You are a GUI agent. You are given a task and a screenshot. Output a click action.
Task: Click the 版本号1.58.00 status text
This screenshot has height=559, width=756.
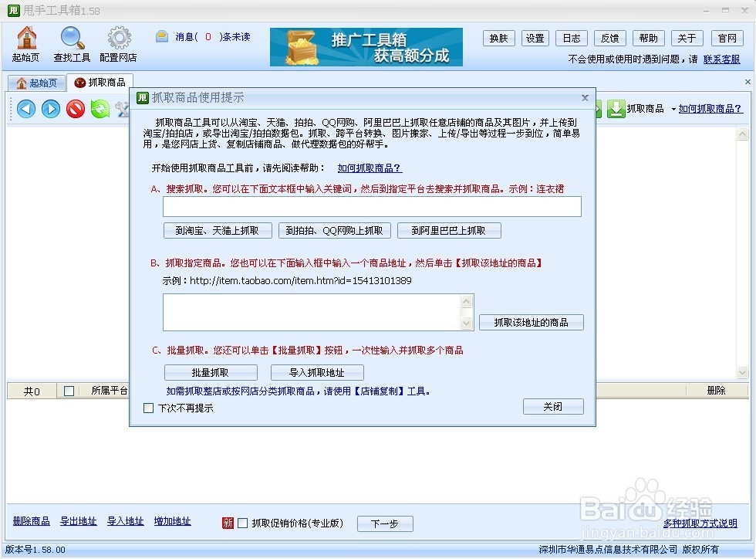click(35, 549)
